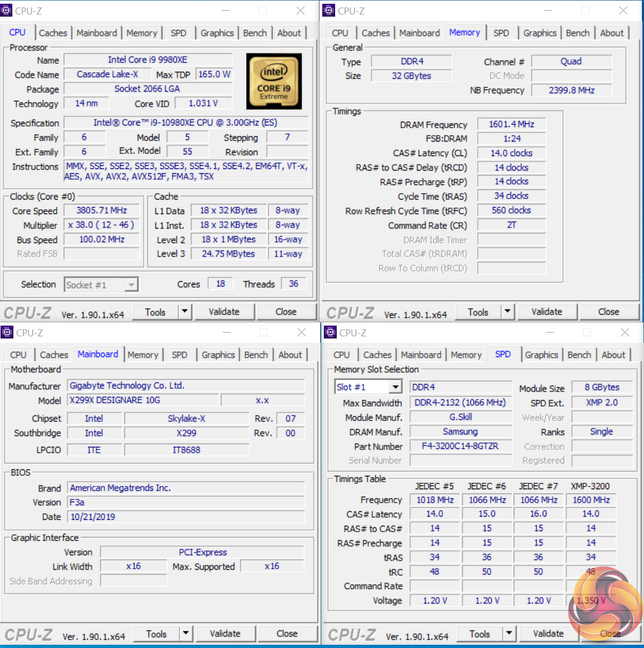This screenshot has height=648, width=644.
Task: Click Validate button in CPU window
Action: pos(224,312)
